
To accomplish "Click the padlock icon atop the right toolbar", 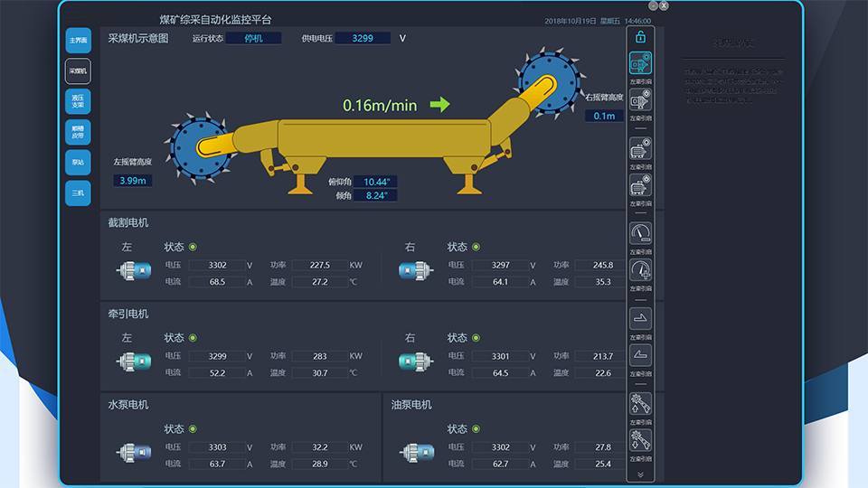I will (640, 37).
